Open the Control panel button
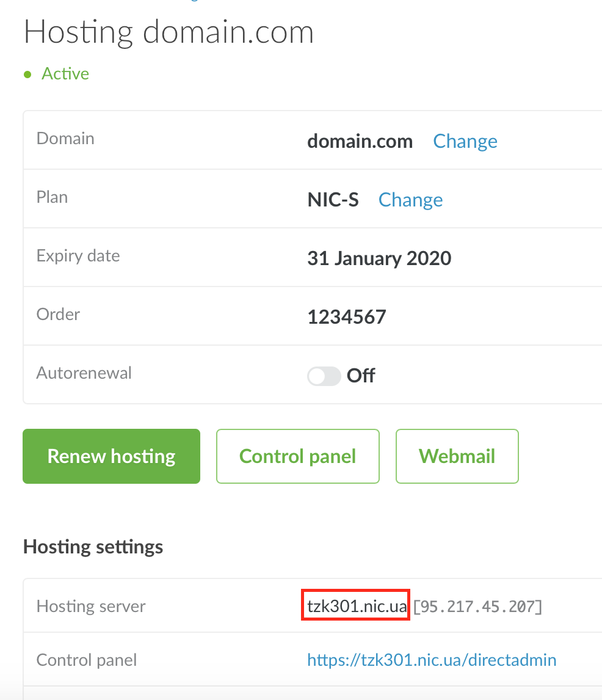This screenshot has width=602, height=700. 297,456
